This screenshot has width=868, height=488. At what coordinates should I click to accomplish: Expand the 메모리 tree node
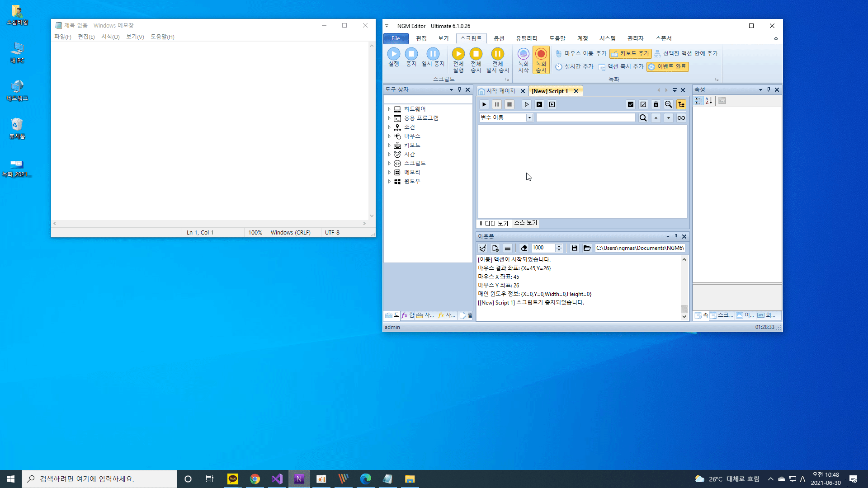click(389, 172)
